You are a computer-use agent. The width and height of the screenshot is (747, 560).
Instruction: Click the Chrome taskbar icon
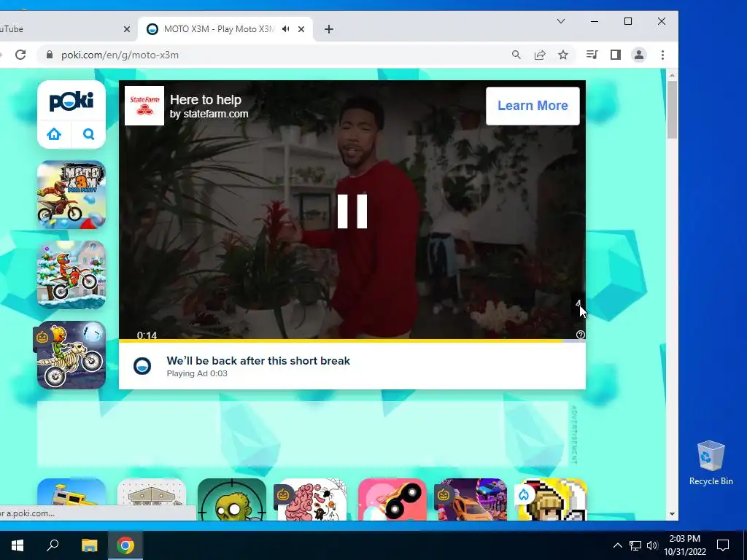[125, 545]
